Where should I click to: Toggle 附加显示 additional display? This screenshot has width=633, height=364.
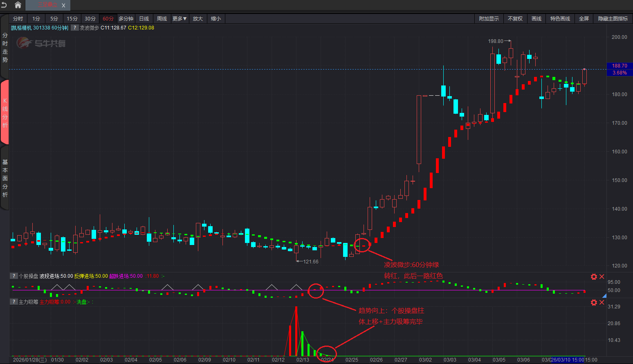click(x=489, y=19)
